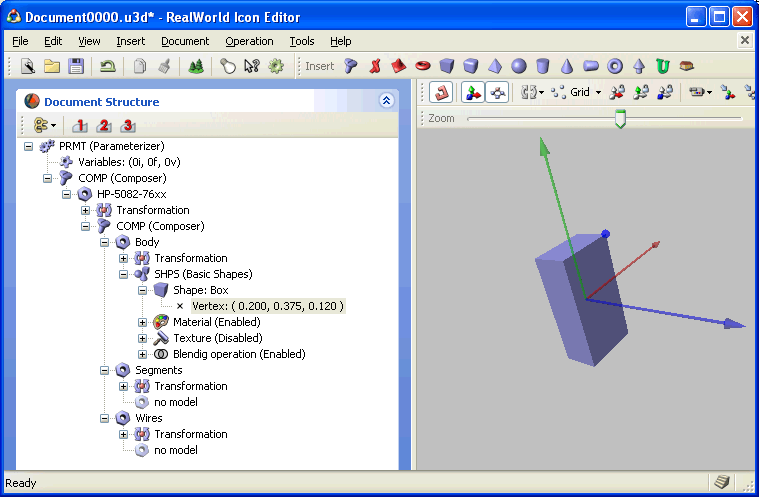This screenshot has height=497, width=759.
Task: Insert a capsule shape
Action: click(x=591, y=66)
